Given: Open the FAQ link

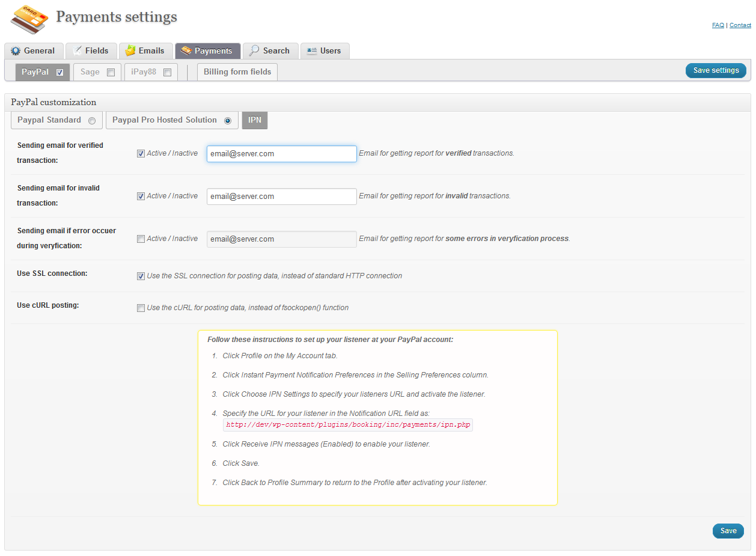Looking at the screenshot, I should pos(718,25).
